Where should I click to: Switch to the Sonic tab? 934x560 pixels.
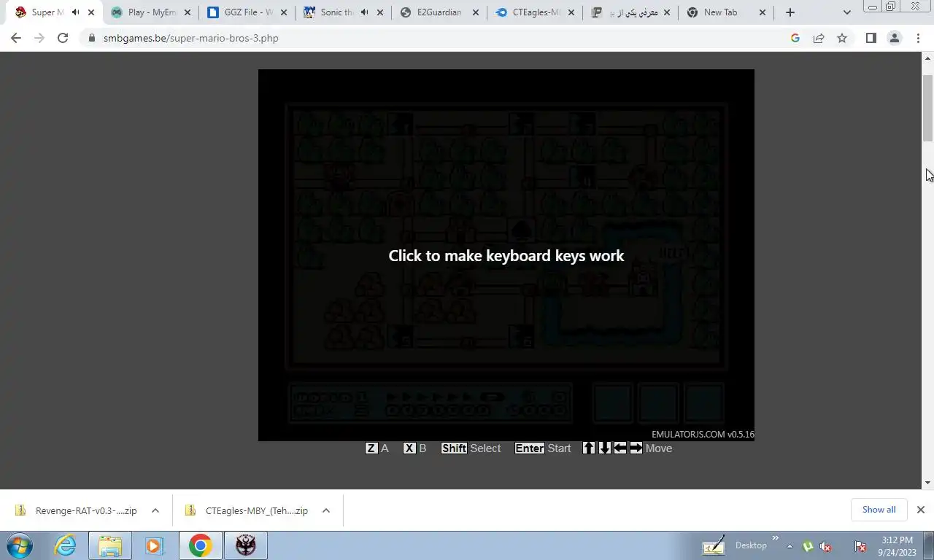[343, 12]
